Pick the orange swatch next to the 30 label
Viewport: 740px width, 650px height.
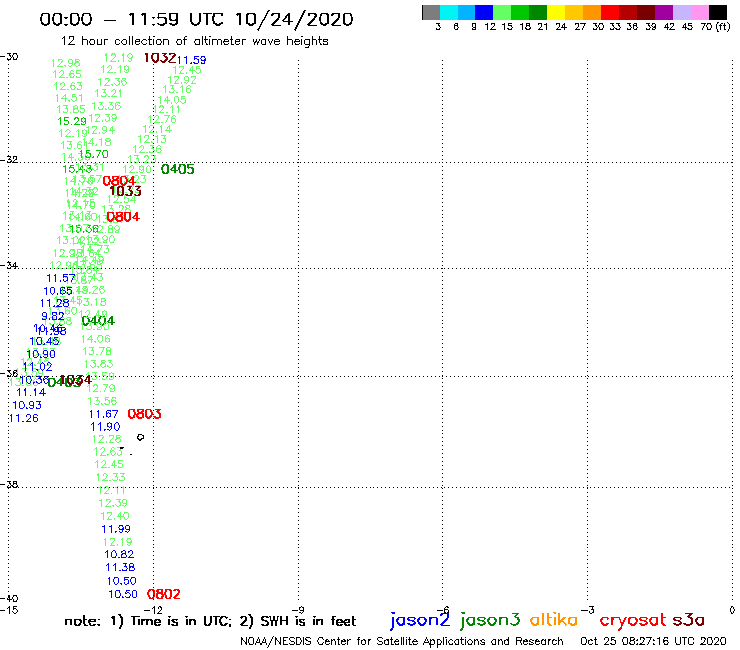tap(591, 12)
